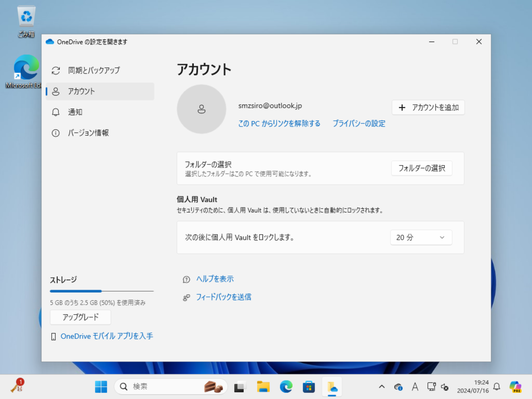This screenshot has width=532, height=399.
Task: Click the storage usage progress bar
Action: coord(101,291)
